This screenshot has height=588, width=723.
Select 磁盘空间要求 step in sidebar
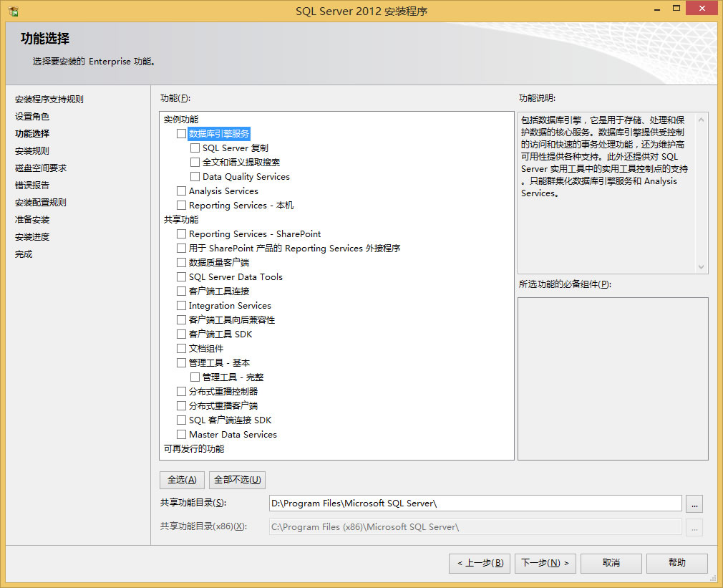pyautogui.click(x=41, y=168)
